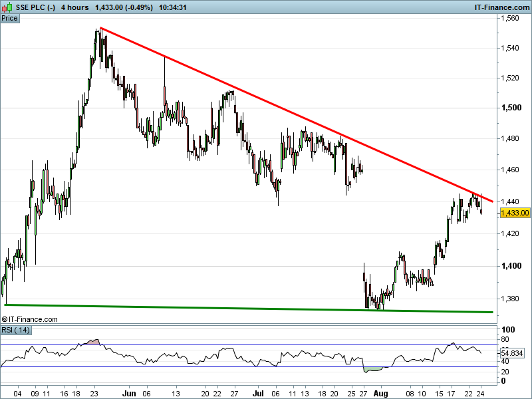Click the bold 1,400 price axis label
Image resolution: width=532 pixels, height=399 pixels.
coord(511,266)
